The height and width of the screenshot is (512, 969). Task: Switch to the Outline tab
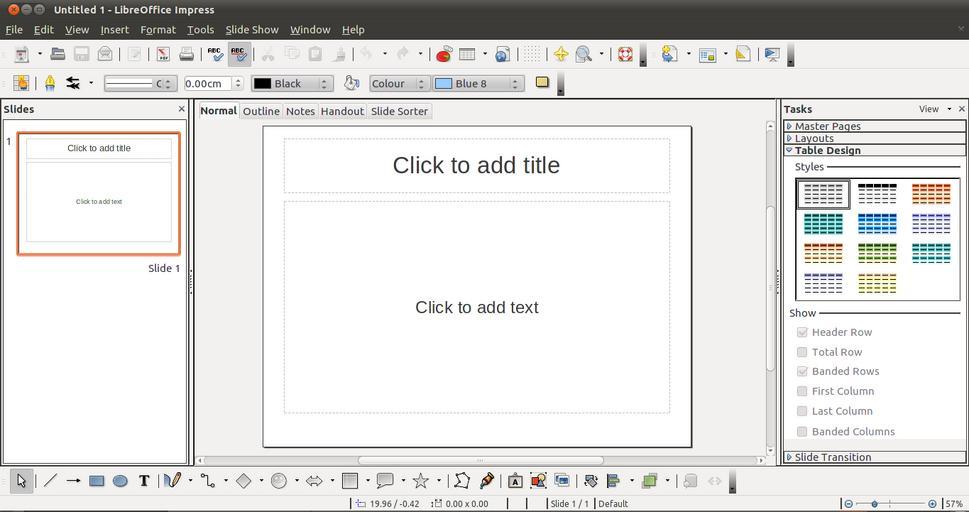[x=261, y=111]
